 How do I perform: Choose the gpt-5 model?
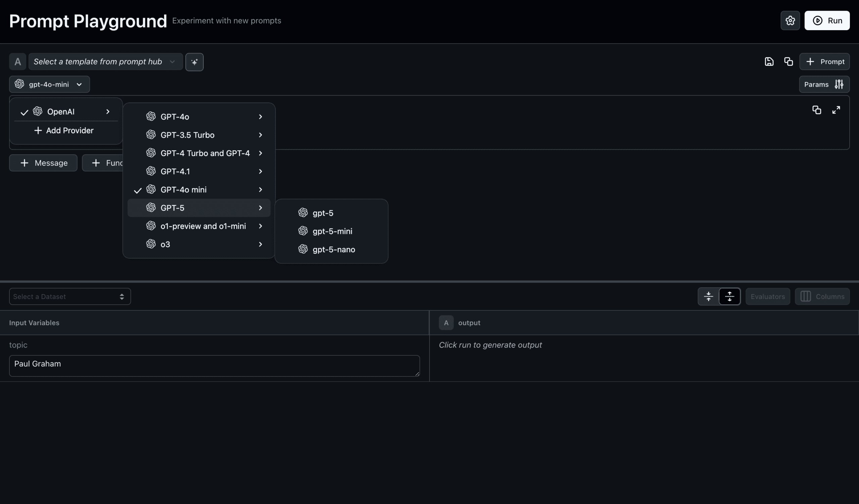pos(331,213)
